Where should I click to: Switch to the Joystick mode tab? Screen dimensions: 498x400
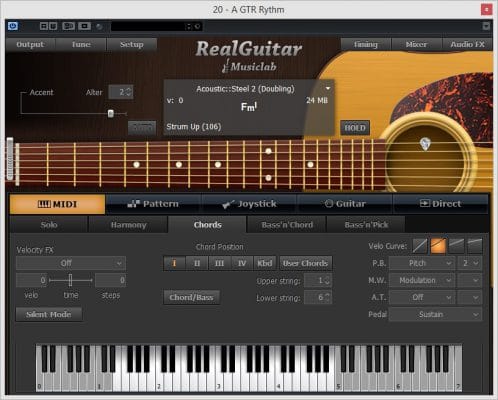[x=249, y=204]
